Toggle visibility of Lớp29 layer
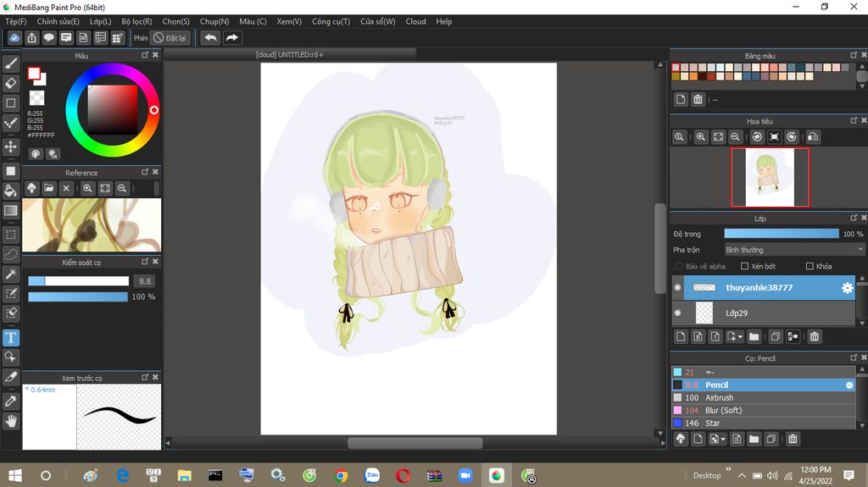 coord(677,313)
